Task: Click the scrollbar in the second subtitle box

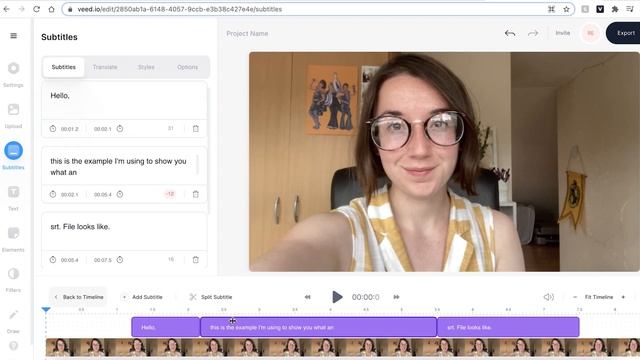Action: click(198, 164)
